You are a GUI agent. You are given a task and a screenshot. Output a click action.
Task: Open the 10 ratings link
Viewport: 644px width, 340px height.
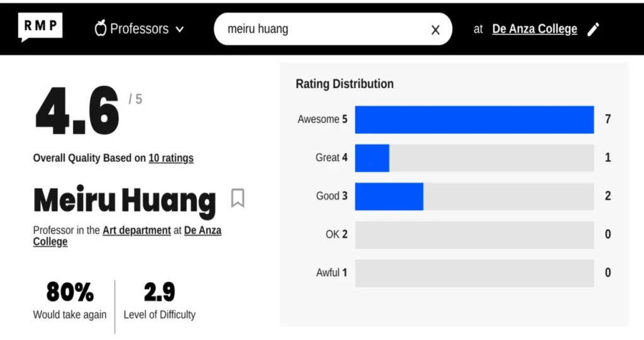point(171,158)
